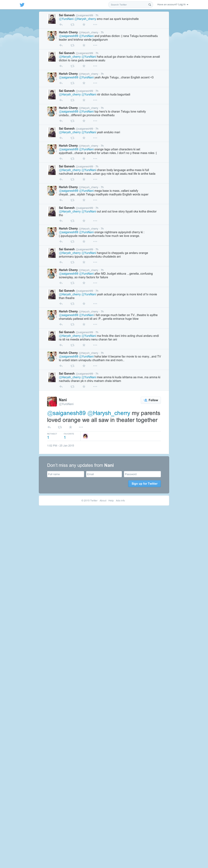
Task: Favorite Sai Ganesh's 'ntr diction kuda baguntadi' tweet
Action: [84, 100]
